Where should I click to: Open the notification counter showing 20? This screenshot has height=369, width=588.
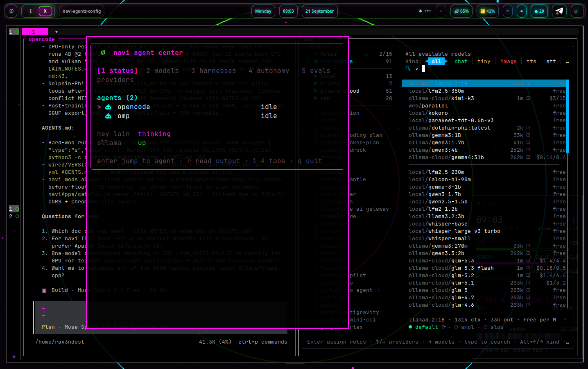[x=539, y=11]
